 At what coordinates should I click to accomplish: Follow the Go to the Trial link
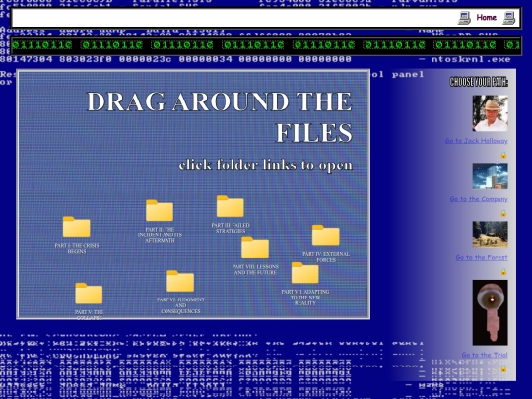point(485,355)
